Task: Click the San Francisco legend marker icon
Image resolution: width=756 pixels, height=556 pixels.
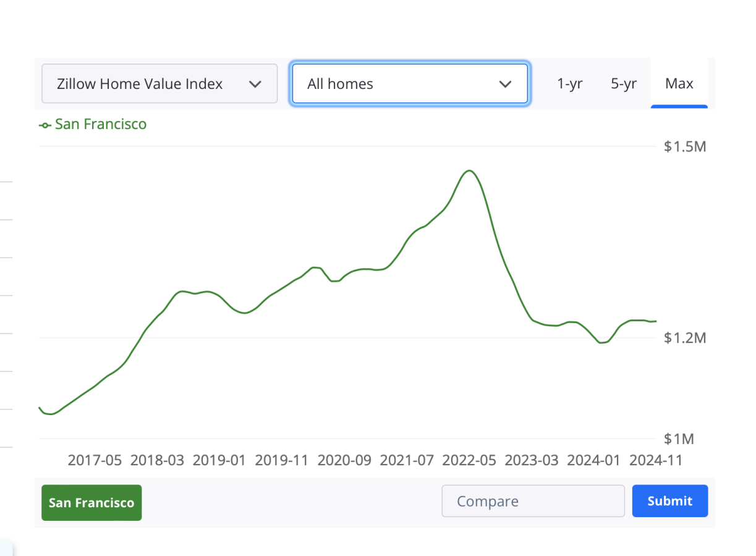Action: click(45, 125)
